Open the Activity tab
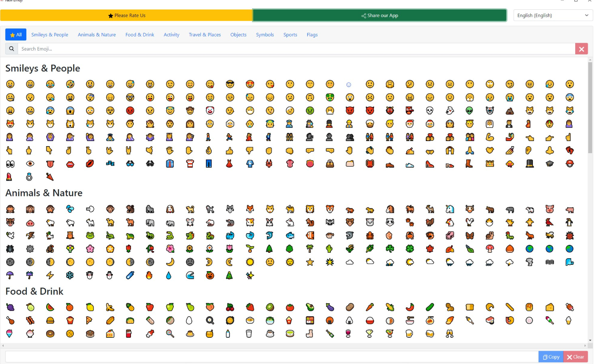This screenshot has width=594, height=364. pos(171,34)
